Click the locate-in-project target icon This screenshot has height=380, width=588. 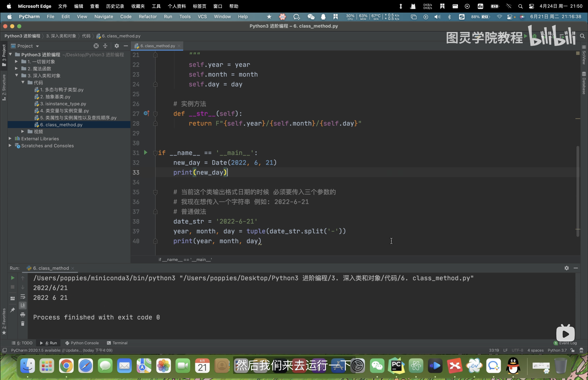[x=96, y=46]
